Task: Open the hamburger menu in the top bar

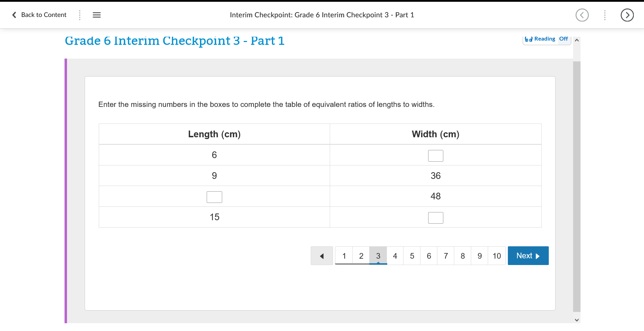Action: pyautogui.click(x=96, y=15)
